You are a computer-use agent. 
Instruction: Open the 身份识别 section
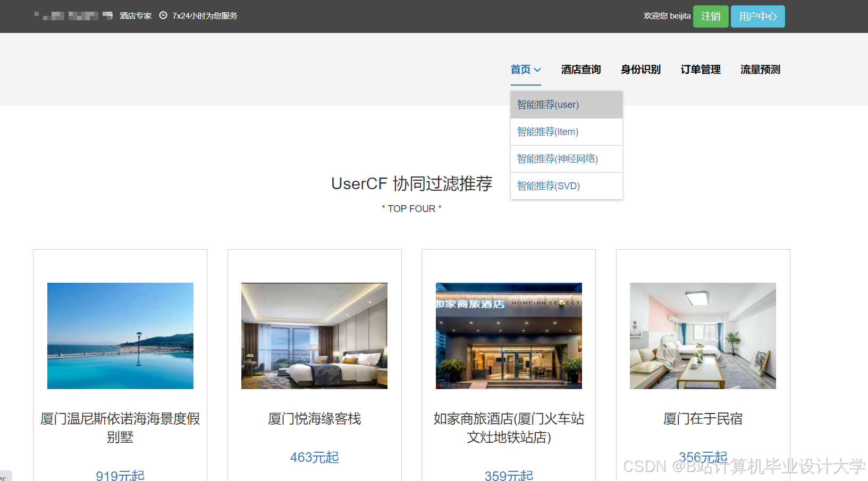(641, 70)
